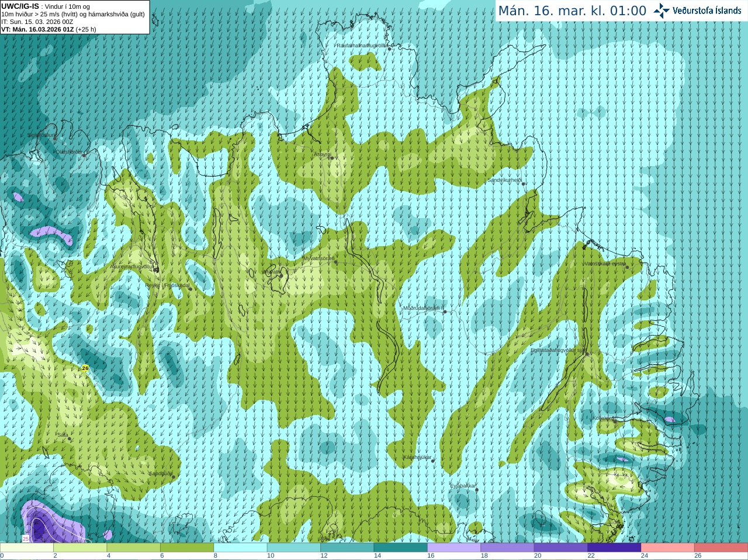Select the Raufarhafnarflugvöllur station marker
The height and width of the screenshot is (560, 748).
[x=390, y=49]
